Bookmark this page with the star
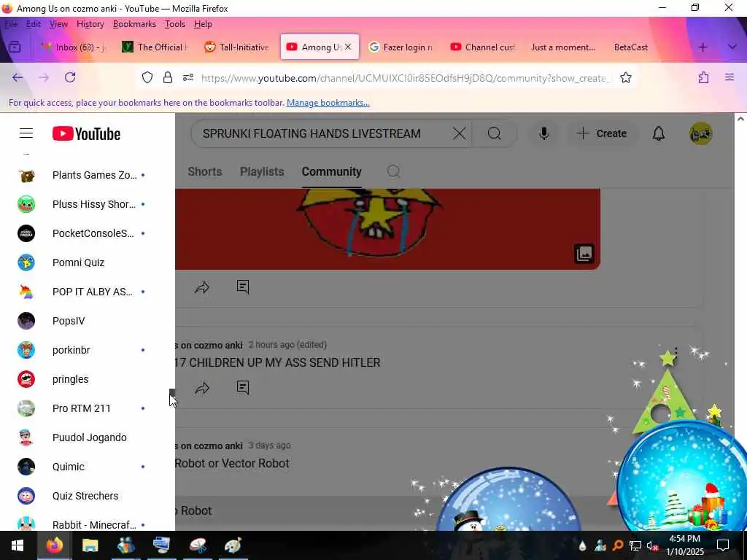 [x=625, y=77]
